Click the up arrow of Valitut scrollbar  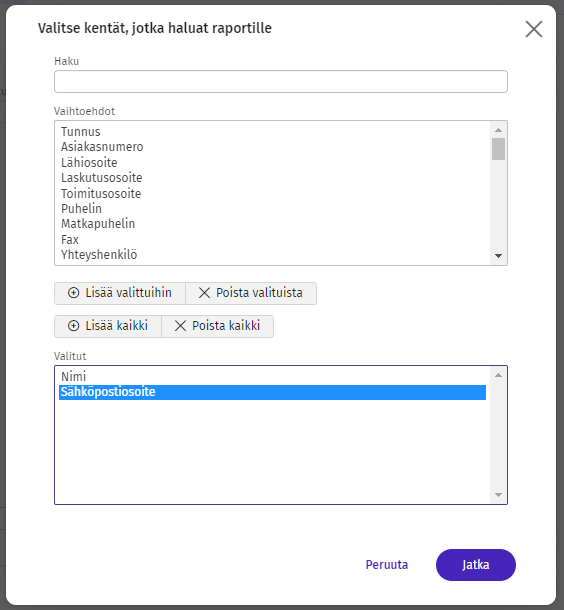coord(498,375)
